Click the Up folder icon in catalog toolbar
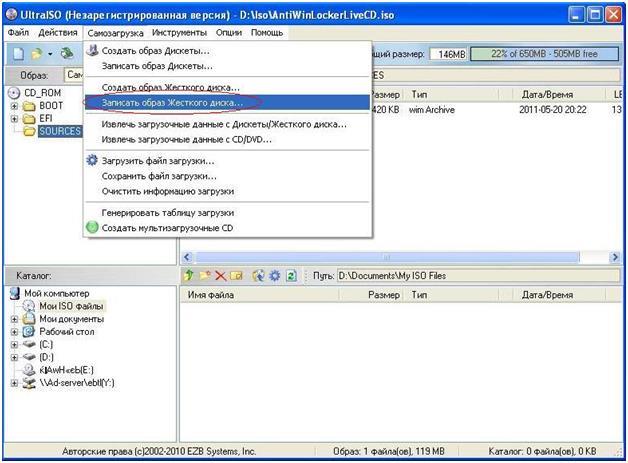The width and height of the screenshot is (628, 463). pos(189,275)
